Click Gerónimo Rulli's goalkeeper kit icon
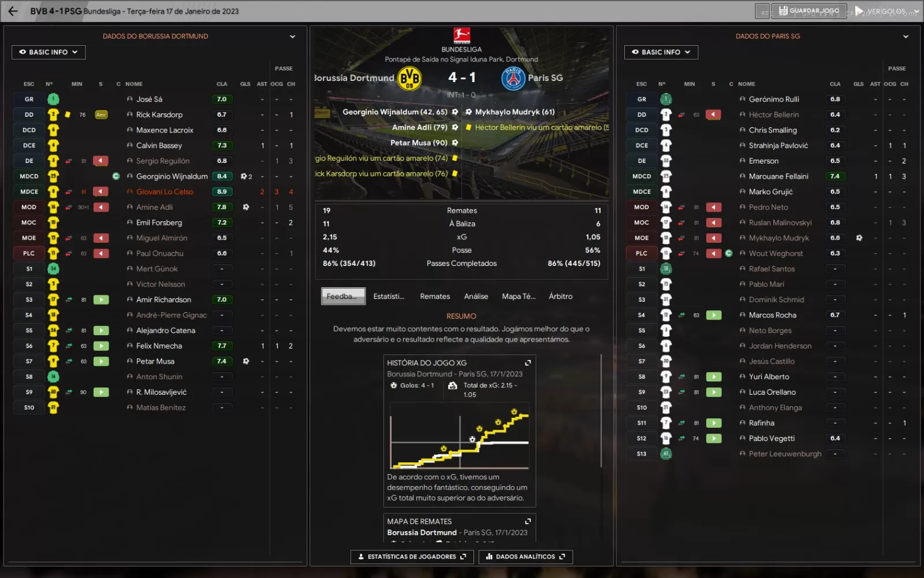Image resolution: width=924 pixels, height=578 pixels. (x=666, y=99)
